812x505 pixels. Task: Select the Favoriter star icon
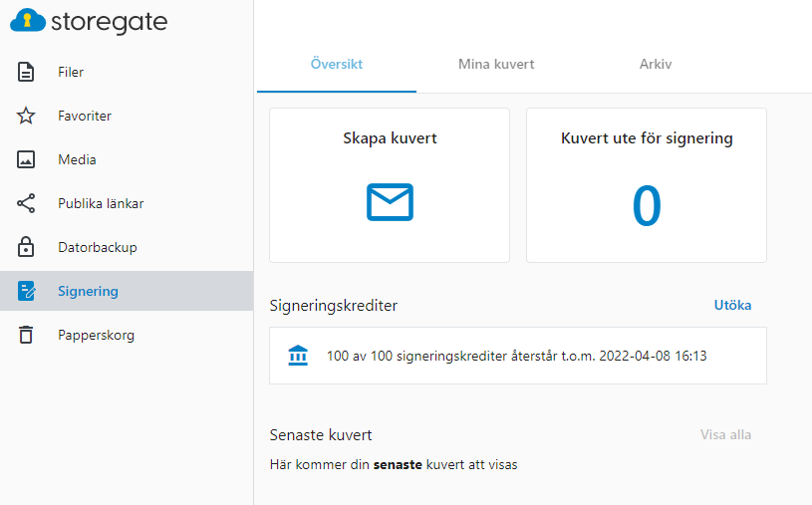(26, 116)
